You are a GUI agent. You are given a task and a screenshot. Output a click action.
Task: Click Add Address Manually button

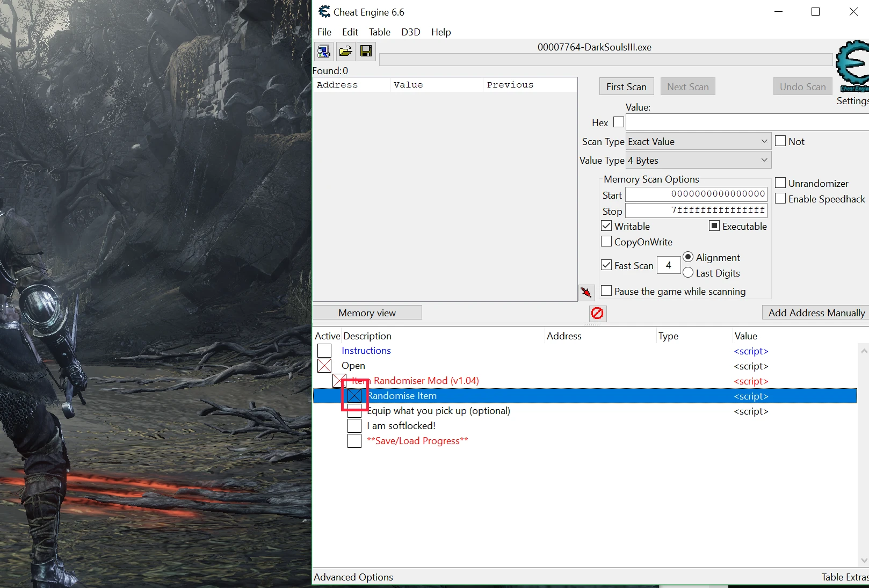(815, 313)
